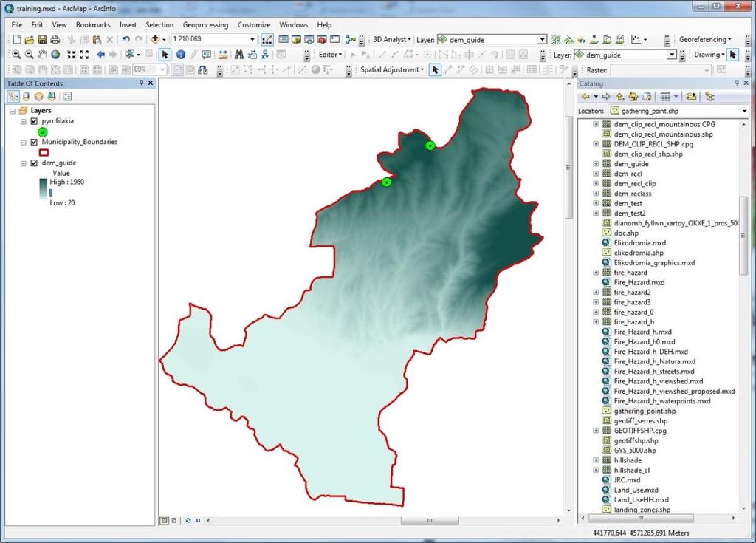Click Fixed Zoom Out arrows icon
The height and width of the screenshot is (543, 756).
tap(84, 55)
